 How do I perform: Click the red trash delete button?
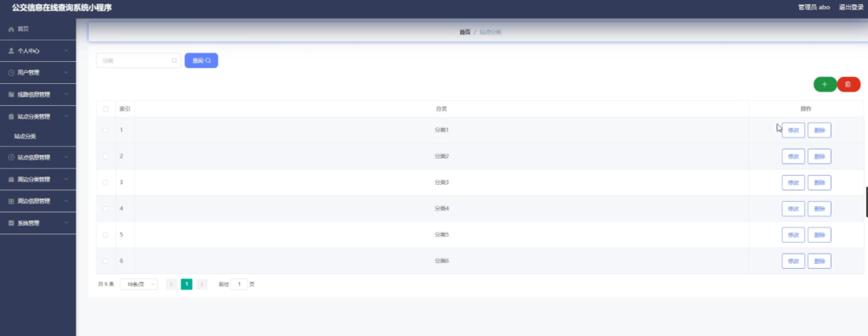[x=849, y=84]
